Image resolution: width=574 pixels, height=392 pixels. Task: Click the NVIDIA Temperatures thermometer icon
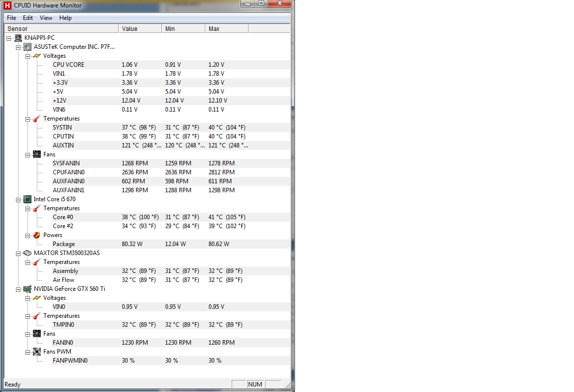click(x=36, y=316)
